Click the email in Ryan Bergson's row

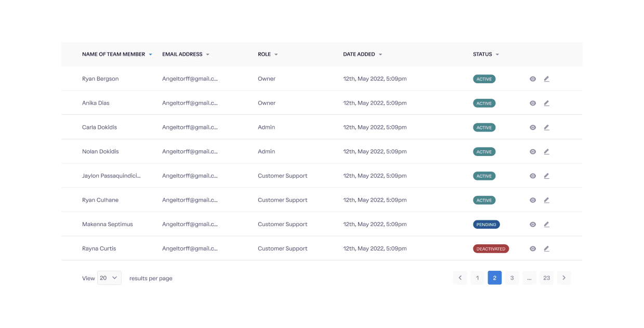190,79
